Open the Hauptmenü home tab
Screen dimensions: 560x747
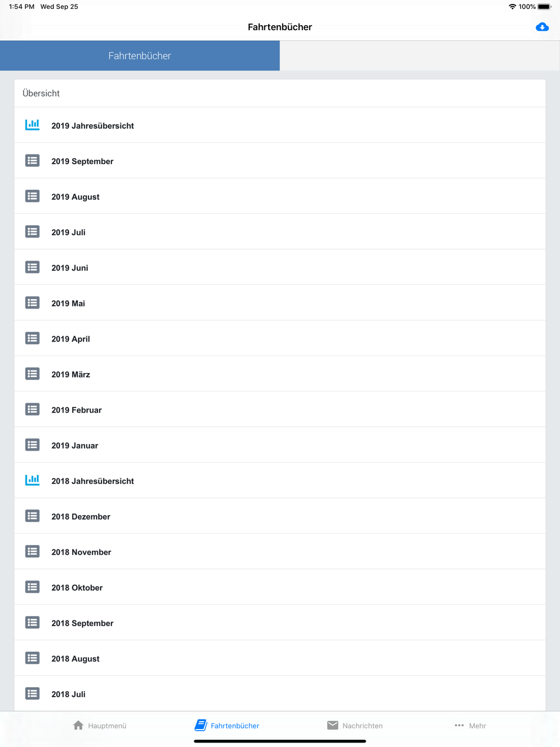pyautogui.click(x=100, y=725)
